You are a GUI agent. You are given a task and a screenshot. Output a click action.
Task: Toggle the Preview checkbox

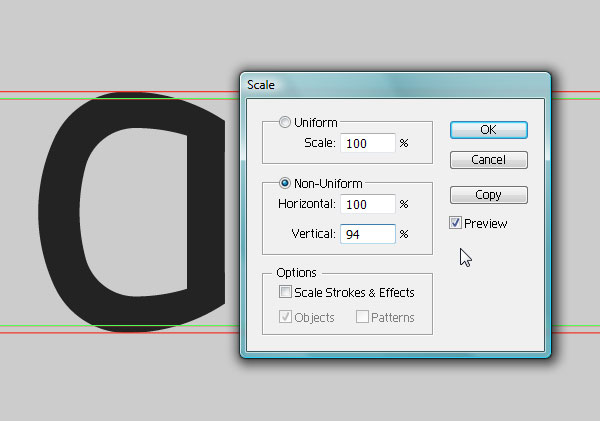(455, 223)
